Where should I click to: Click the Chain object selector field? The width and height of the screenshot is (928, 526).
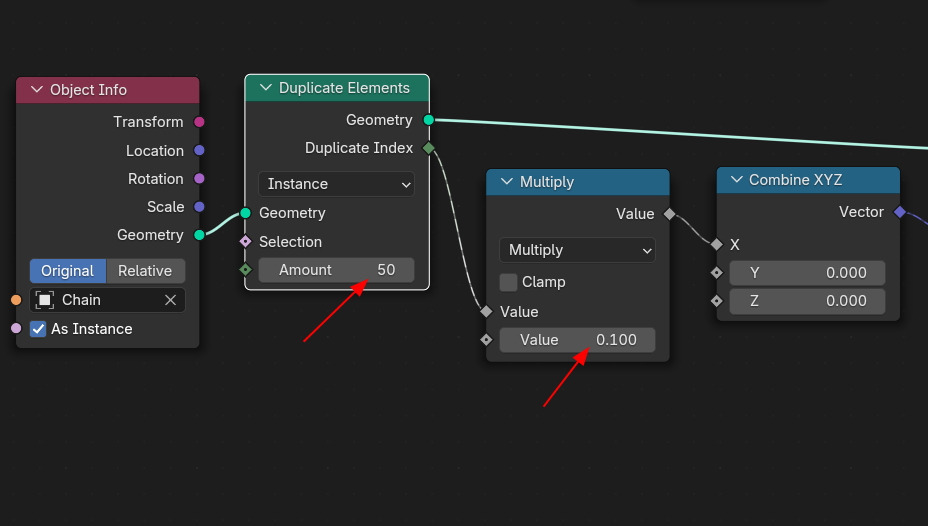pos(107,300)
